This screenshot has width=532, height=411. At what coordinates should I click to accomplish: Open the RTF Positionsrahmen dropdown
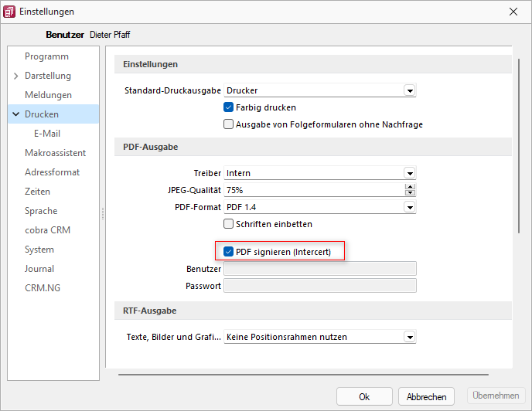pyautogui.click(x=410, y=337)
